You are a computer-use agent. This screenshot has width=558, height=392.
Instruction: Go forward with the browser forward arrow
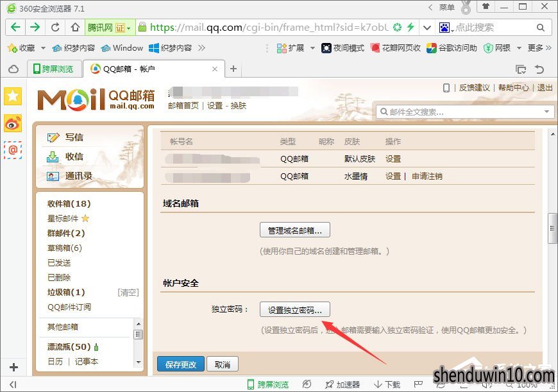coord(35,27)
